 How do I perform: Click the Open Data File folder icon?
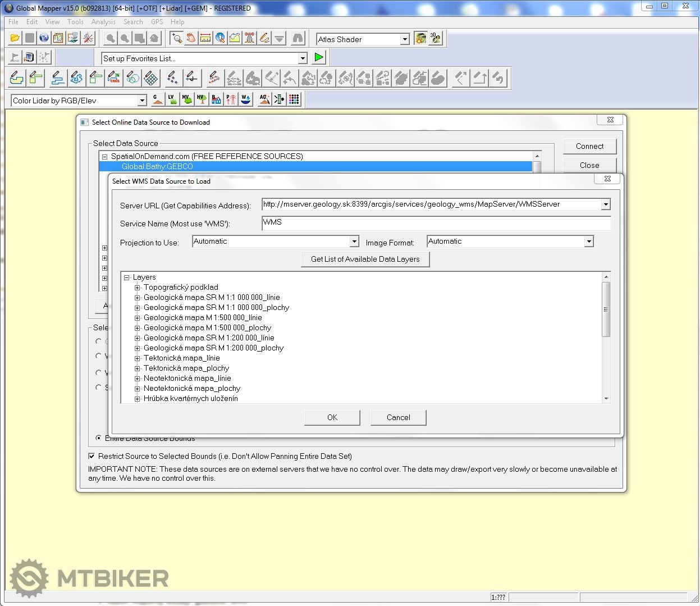(x=15, y=38)
